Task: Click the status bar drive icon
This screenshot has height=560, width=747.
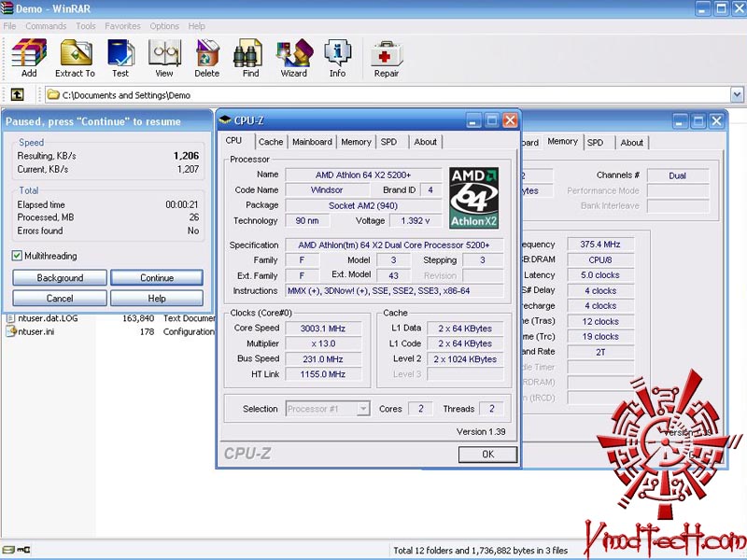Action: point(8,550)
